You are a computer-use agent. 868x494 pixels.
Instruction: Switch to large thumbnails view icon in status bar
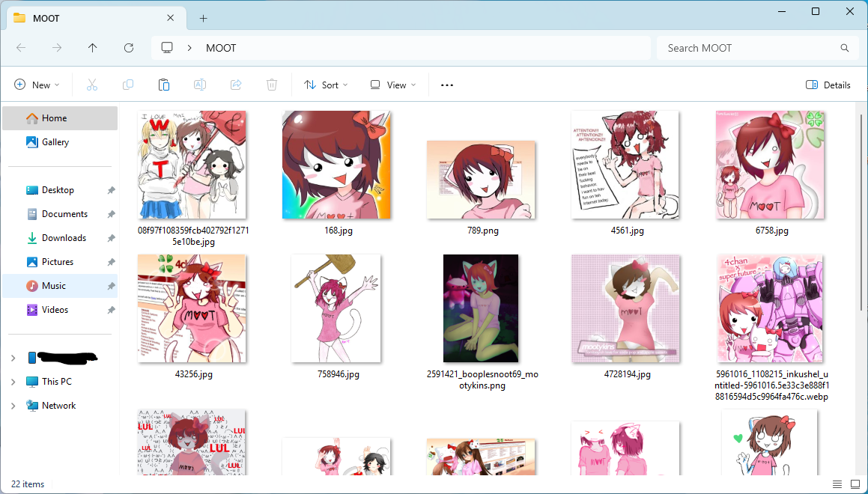(855, 484)
